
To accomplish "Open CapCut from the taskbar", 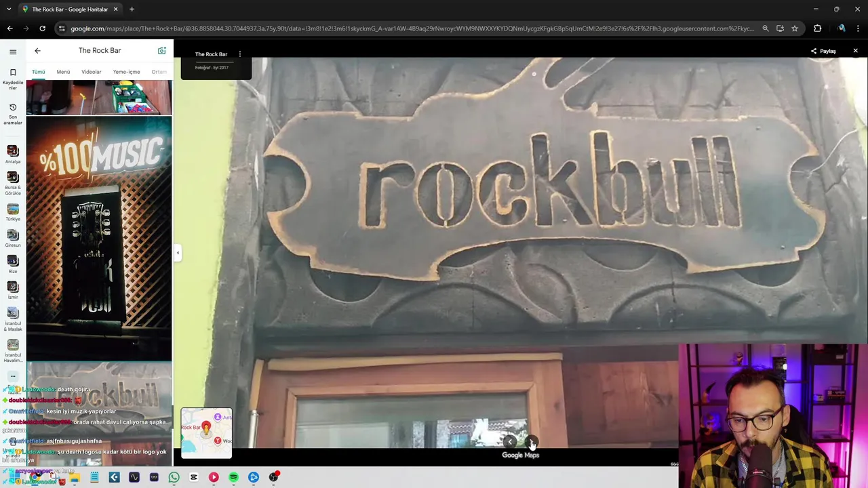I will pos(194,477).
